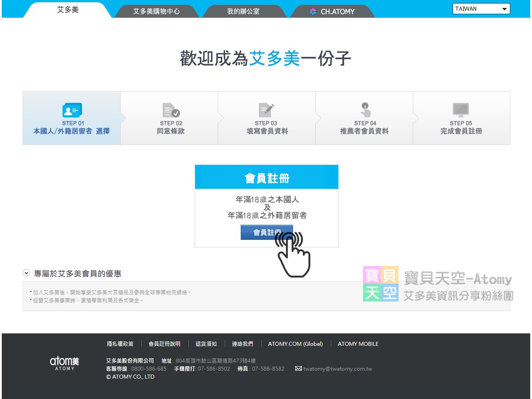The image size is (532, 399).
Task: Click the 本國人/外籍居留者 選擇 step label
Action: pos(71,131)
